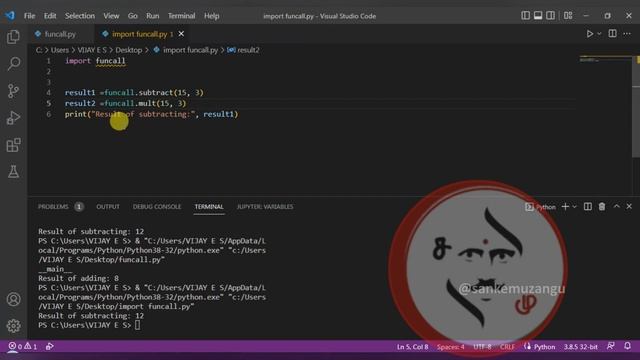The height and width of the screenshot is (360, 640).
Task: Open the Testing flask view
Action: coord(13,172)
